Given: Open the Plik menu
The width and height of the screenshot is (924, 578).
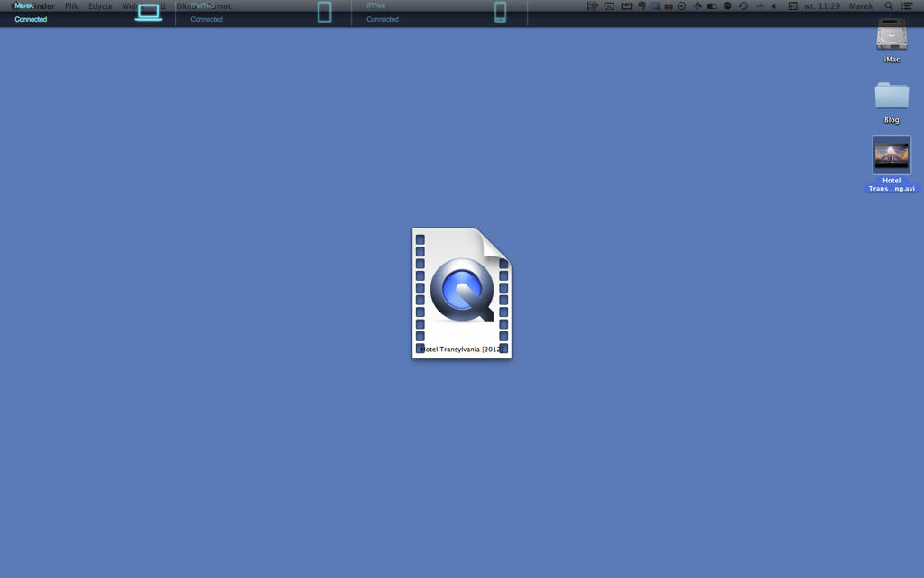Looking at the screenshot, I should pyautogui.click(x=71, y=6).
